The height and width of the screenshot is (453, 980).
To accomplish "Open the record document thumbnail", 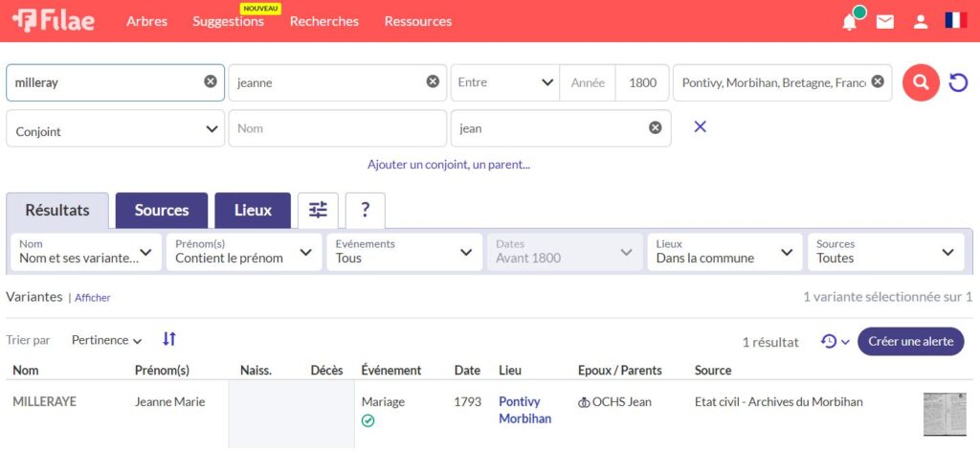I will click(944, 414).
